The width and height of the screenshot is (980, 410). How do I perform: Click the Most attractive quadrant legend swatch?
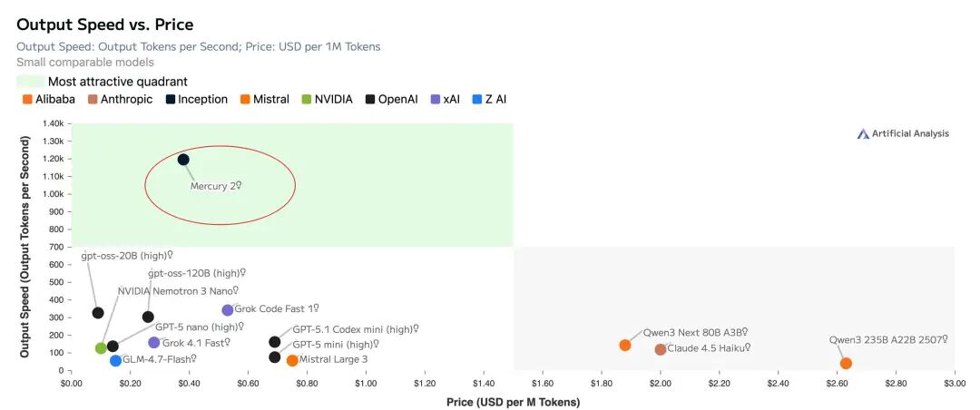30,82
